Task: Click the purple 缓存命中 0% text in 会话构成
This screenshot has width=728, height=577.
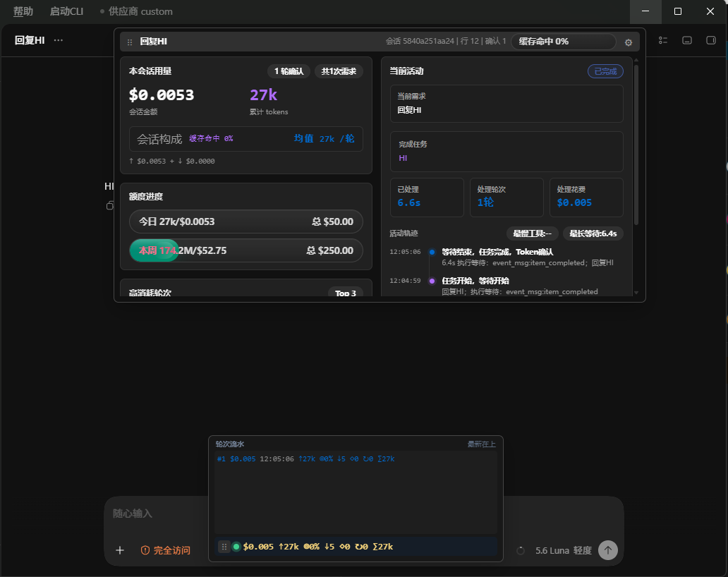Action: tap(211, 138)
